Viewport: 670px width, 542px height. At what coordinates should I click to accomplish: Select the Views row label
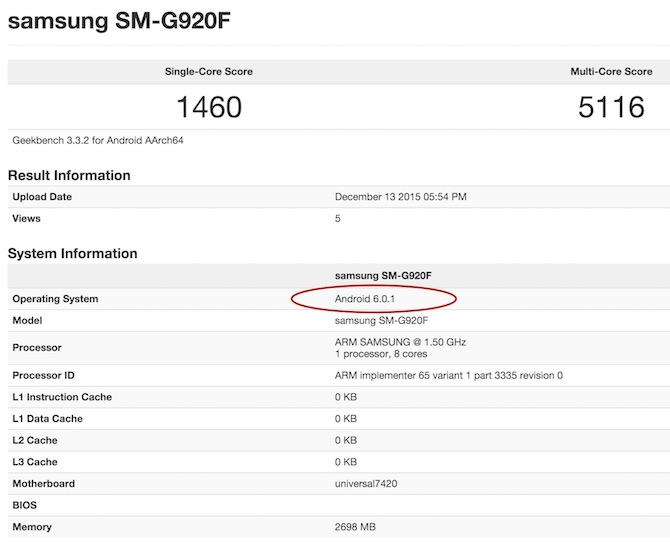27,218
